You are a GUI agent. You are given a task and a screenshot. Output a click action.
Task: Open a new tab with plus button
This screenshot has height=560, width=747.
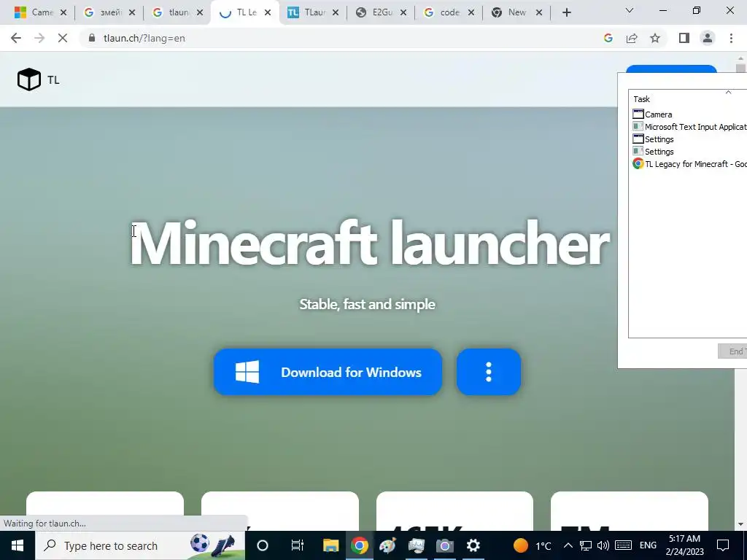coord(566,13)
